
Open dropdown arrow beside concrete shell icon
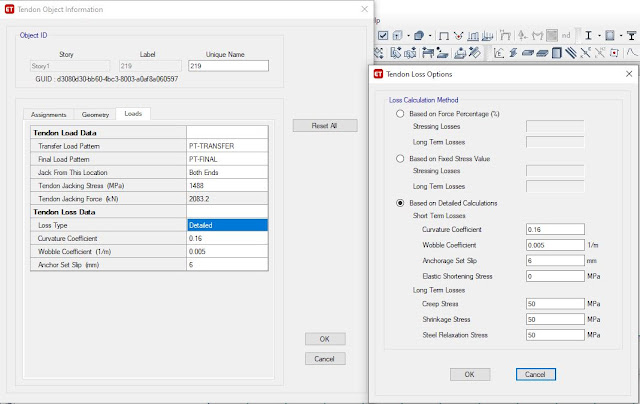(621, 36)
